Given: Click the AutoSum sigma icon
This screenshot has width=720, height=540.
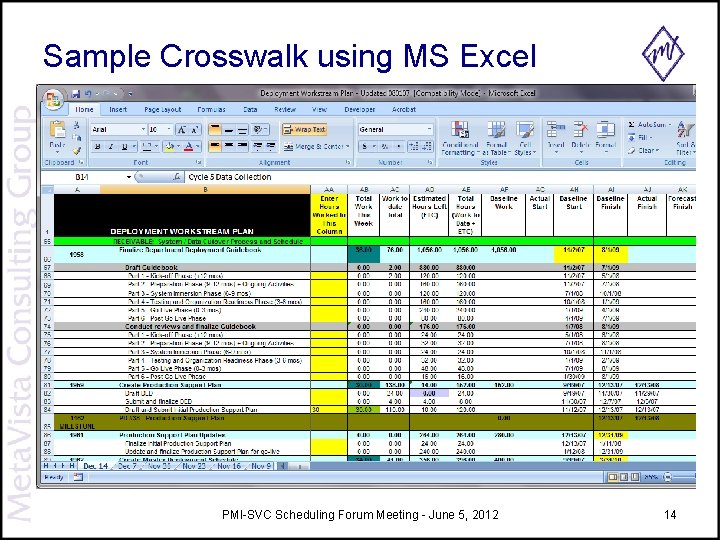Looking at the screenshot, I should coord(632,124).
